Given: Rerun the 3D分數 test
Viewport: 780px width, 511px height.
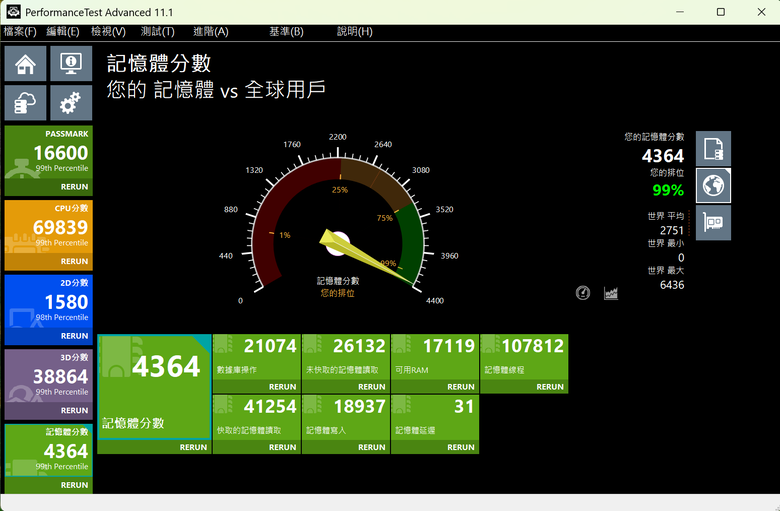Looking at the screenshot, I should tap(74, 410).
